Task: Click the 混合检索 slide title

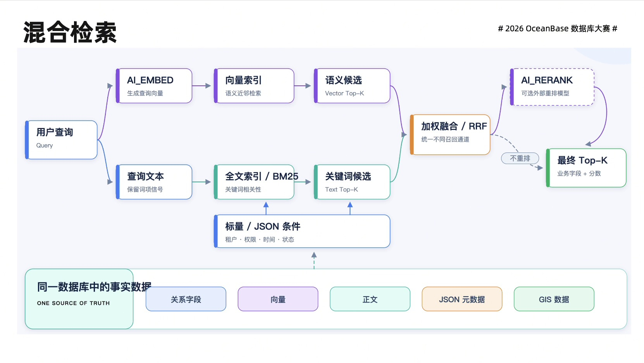Action: click(x=70, y=32)
